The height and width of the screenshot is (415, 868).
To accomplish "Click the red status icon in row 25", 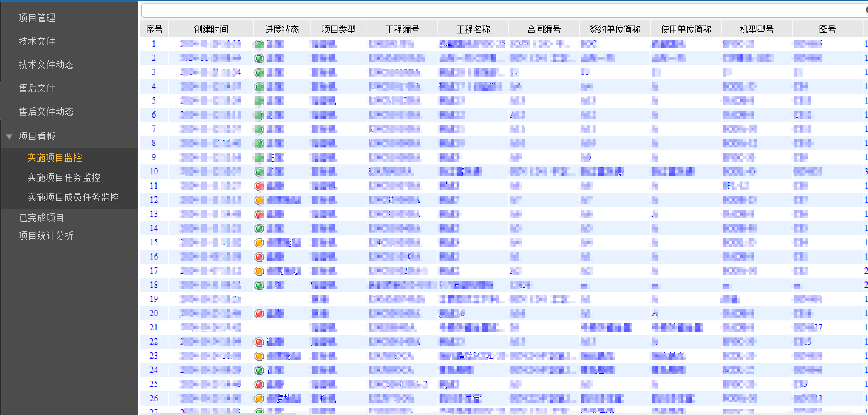I will click(x=259, y=384).
